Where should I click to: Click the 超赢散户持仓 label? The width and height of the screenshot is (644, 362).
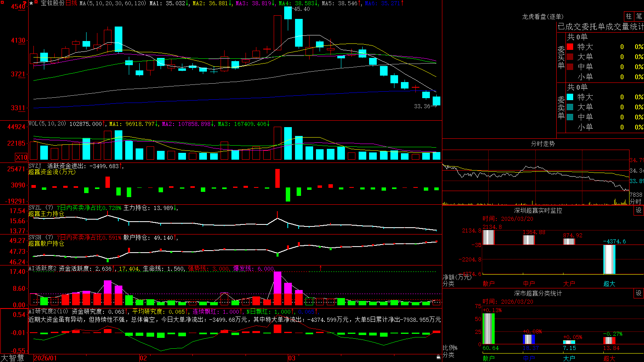pos(46,243)
